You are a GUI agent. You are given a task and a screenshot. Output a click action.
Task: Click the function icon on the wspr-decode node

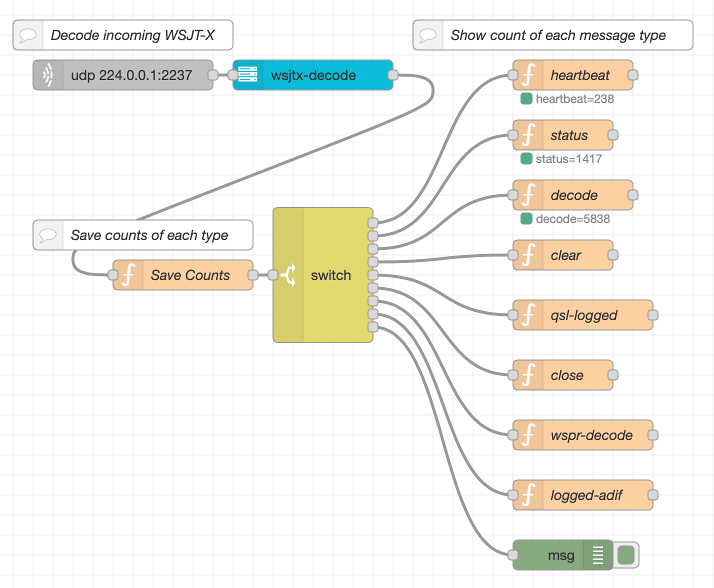pyautogui.click(x=527, y=435)
